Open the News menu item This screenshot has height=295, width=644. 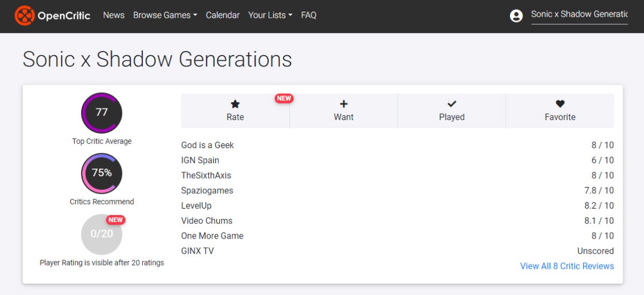114,15
